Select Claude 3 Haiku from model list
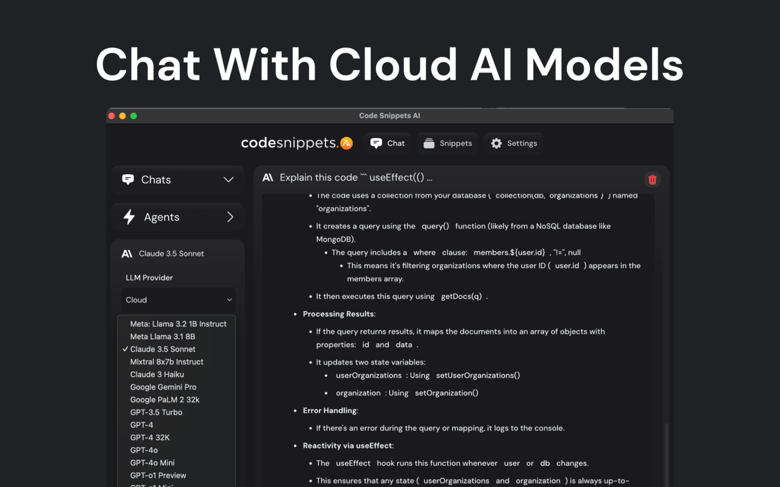The height and width of the screenshot is (487, 780). coord(156,374)
